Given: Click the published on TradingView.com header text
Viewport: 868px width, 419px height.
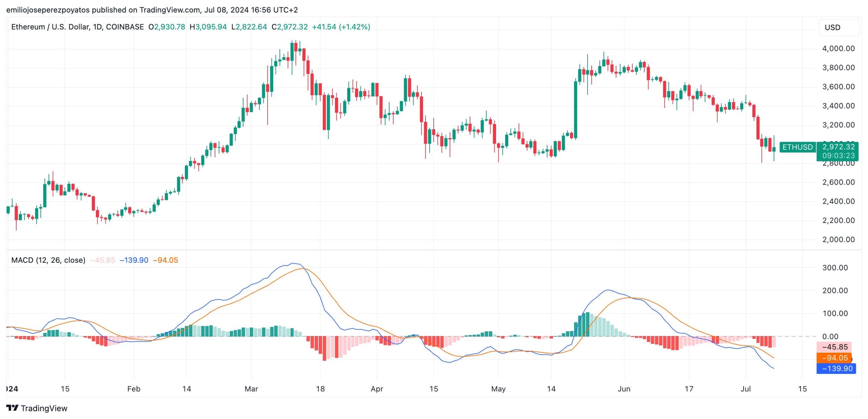Looking at the screenshot, I should tap(146, 10).
